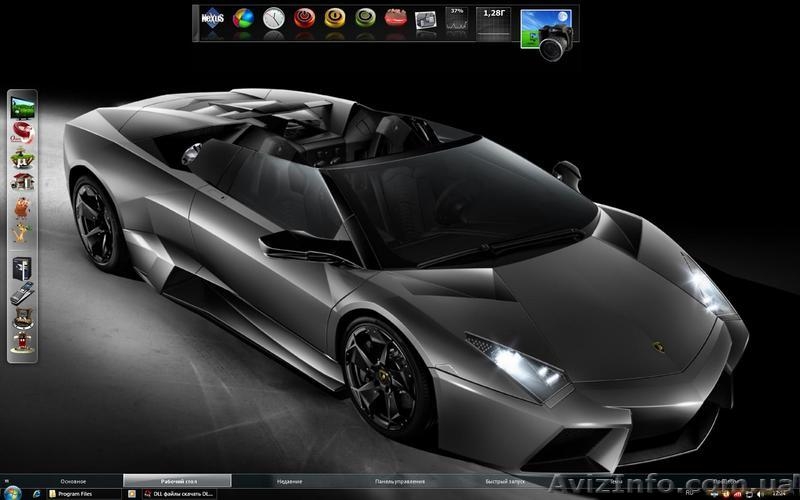Click the analog clock icon in the dock
The height and width of the screenshot is (500, 800).
click(x=273, y=19)
